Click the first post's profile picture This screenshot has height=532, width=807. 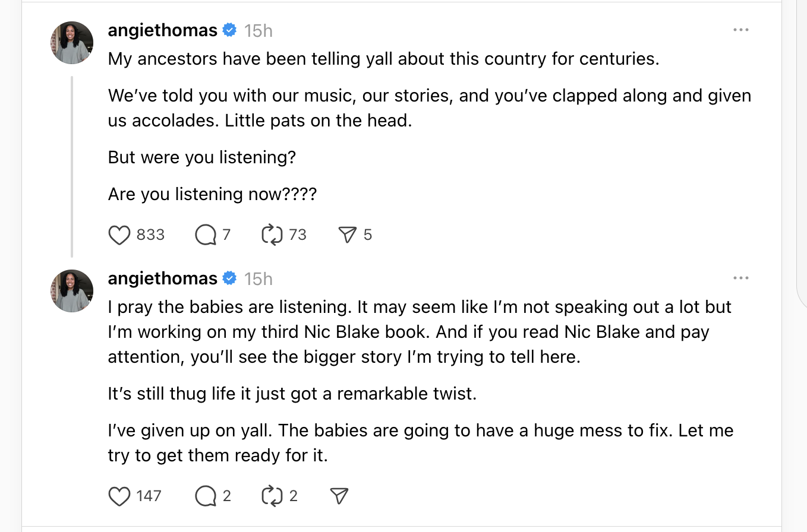click(72, 43)
